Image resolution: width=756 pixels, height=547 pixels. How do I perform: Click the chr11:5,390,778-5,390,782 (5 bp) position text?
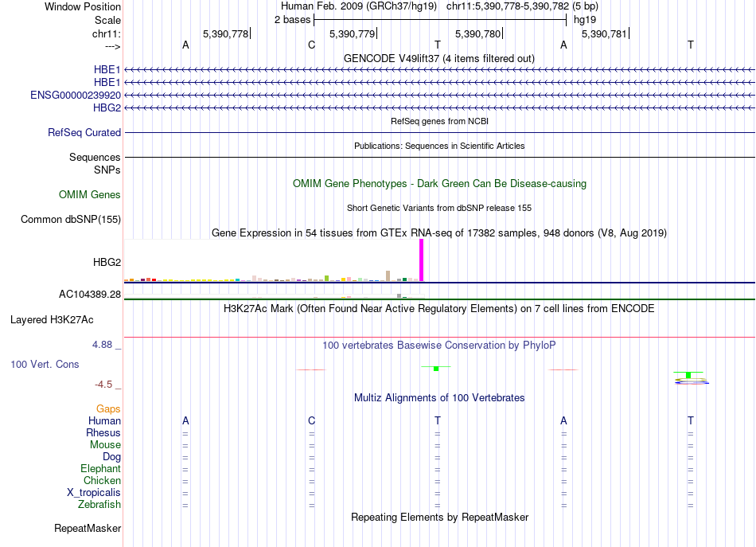tap(522, 6)
